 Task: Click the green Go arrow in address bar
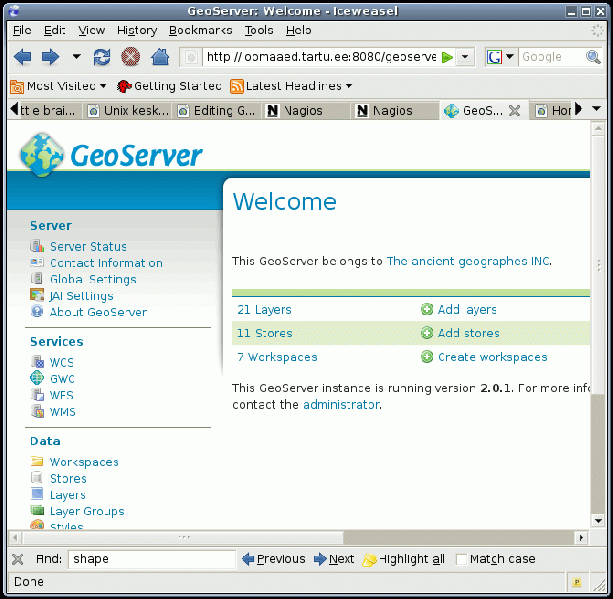(447, 57)
